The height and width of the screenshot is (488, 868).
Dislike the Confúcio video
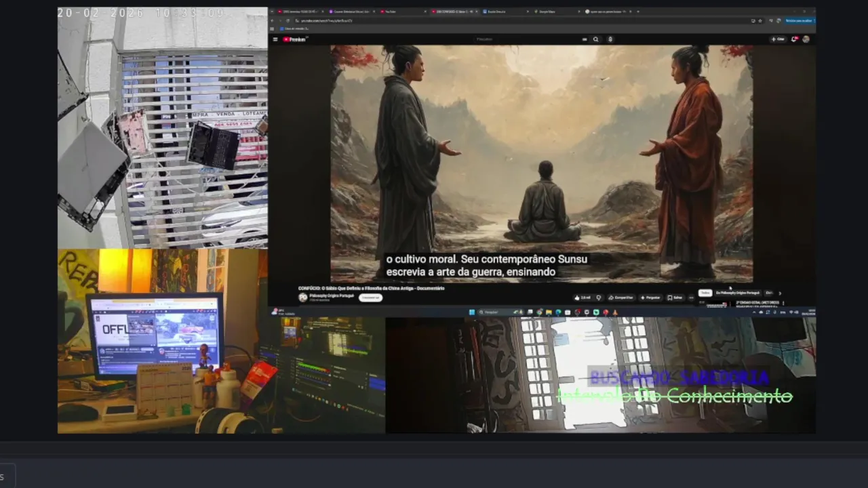[x=599, y=298]
